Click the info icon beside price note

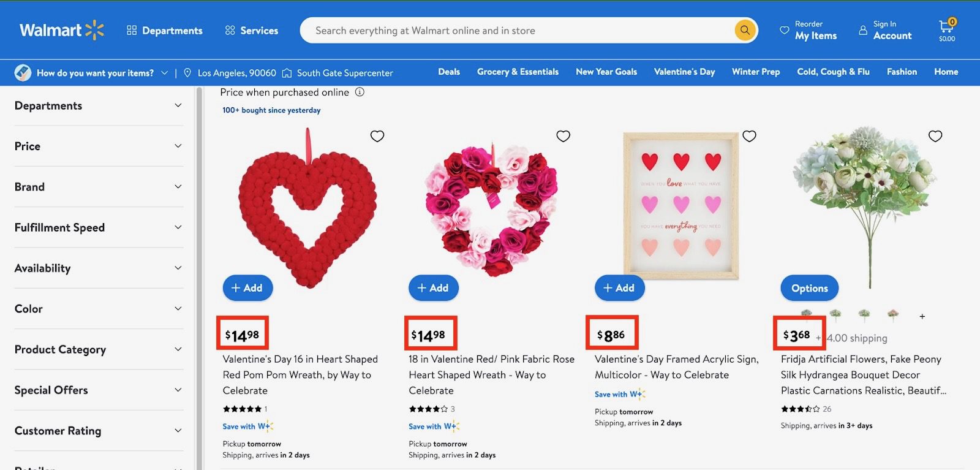(x=360, y=92)
